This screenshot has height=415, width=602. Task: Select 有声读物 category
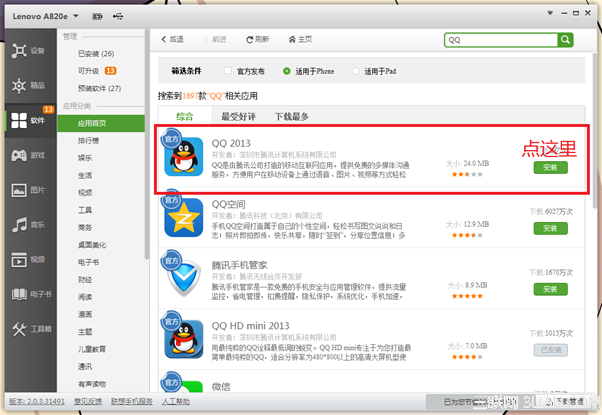coord(92,384)
